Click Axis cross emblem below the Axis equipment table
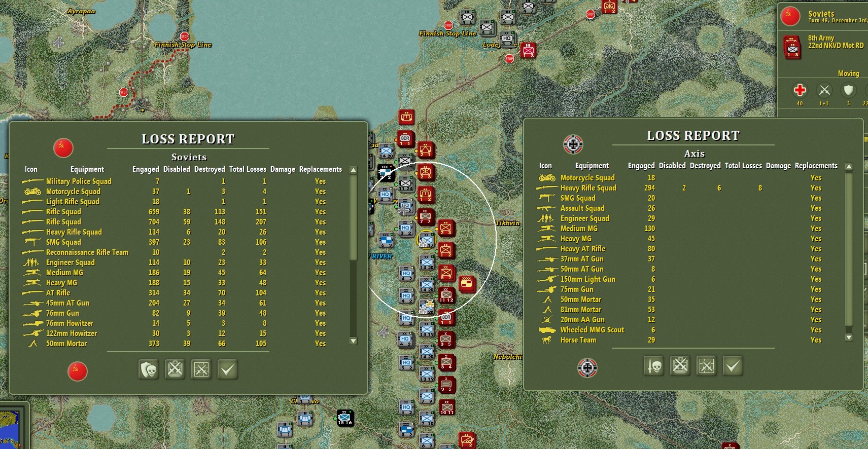The width and height of the screenshot is (868, 449). click(587, 368)
